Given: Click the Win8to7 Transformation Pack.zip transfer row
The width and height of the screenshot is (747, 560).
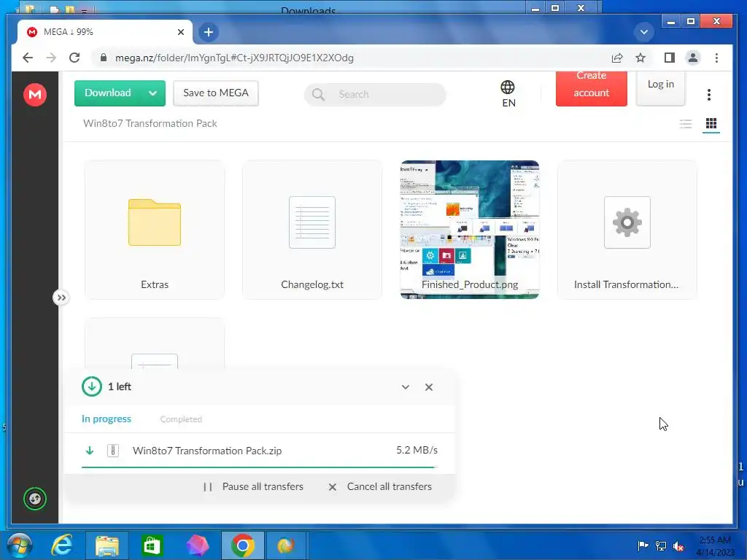Looking at the screenshot, I should [260, 451].
